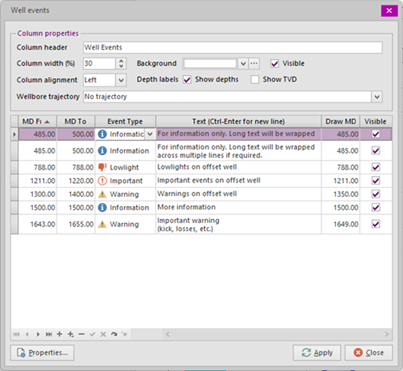Open Event Type dropdown in selected row
This screenshot has height=371, width=403.
pos(150,134)
